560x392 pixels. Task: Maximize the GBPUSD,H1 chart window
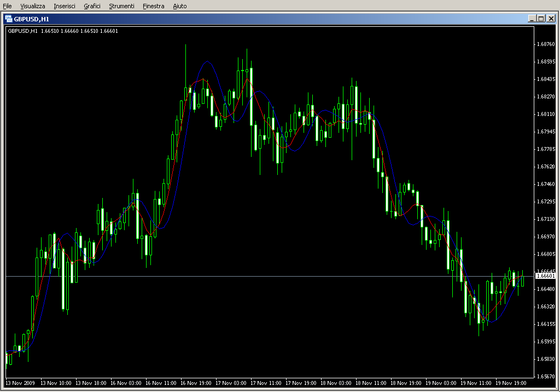(541, 19)
